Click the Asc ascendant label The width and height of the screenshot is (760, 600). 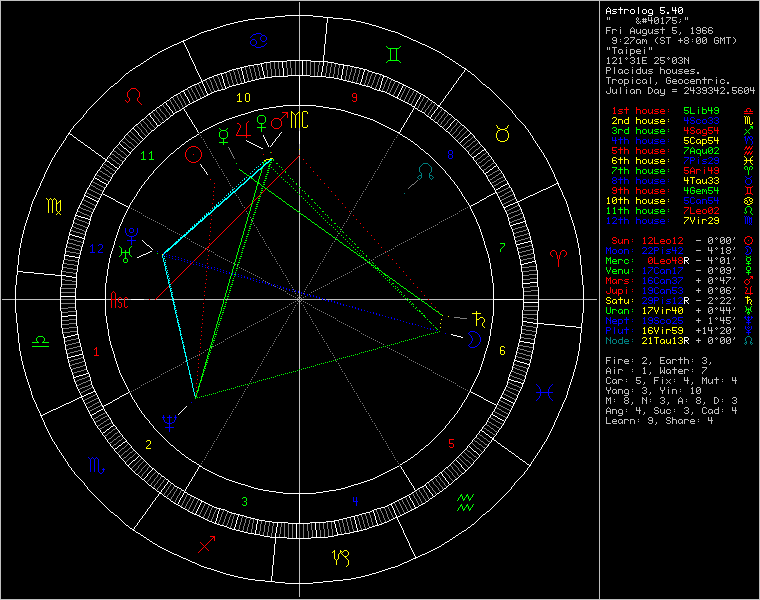pos(119,300)
